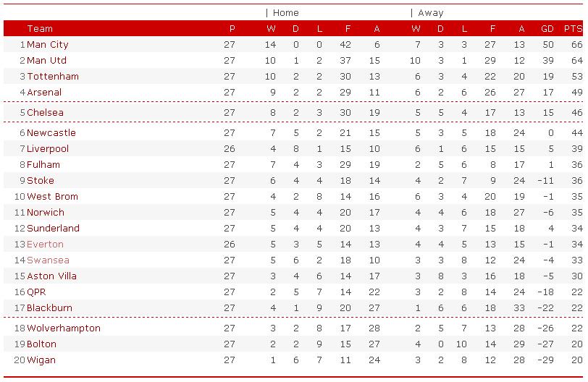Click the Wolverhampton team link

pos(64,328)
